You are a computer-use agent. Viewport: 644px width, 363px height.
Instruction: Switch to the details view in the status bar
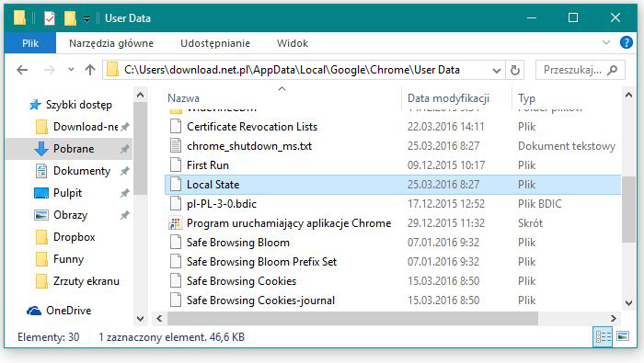[603, 336]
